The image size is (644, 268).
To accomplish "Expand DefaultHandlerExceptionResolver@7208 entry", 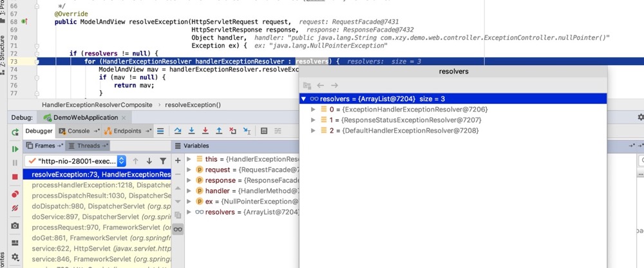I will 314,131.
